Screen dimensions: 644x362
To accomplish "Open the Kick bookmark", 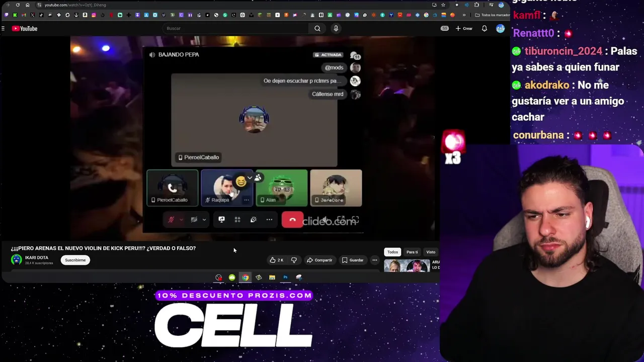I will click(15, 15).
